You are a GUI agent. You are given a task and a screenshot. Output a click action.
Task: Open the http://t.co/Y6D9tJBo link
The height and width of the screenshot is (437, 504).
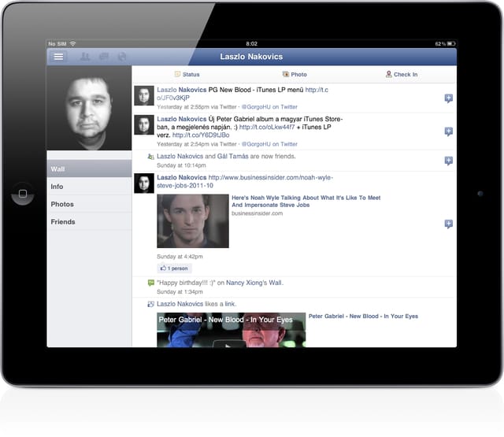coord(201,135)
